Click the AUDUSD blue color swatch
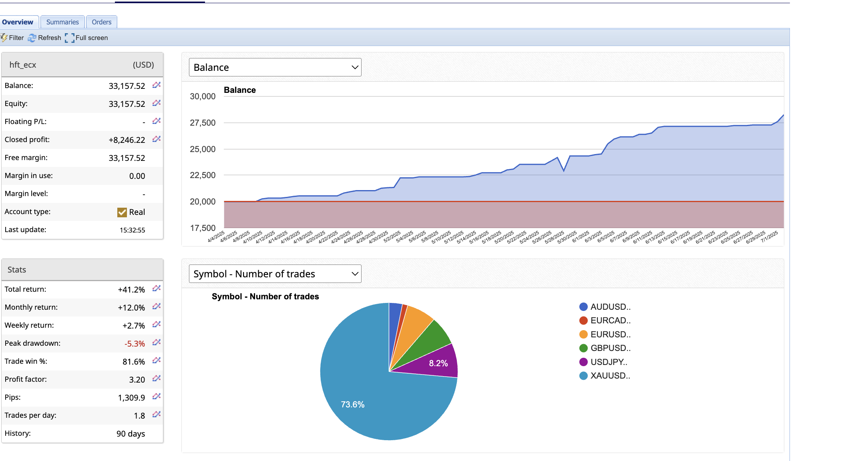 pos(583,307)
